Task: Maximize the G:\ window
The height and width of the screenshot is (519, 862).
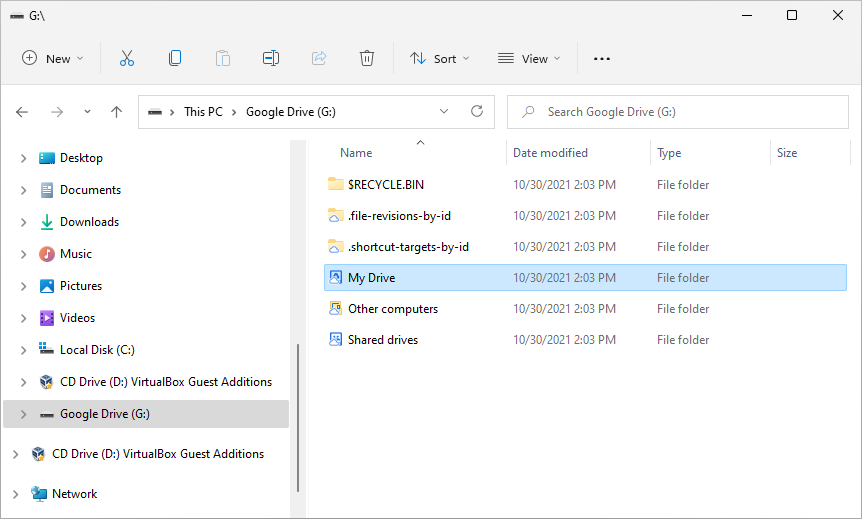Action: (x=792, y=15)
